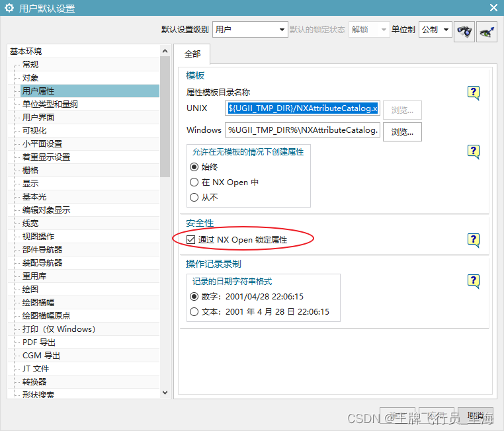Select the 从不 radio option
Screen dimensions: 504x431
click(x=194, y=197)
